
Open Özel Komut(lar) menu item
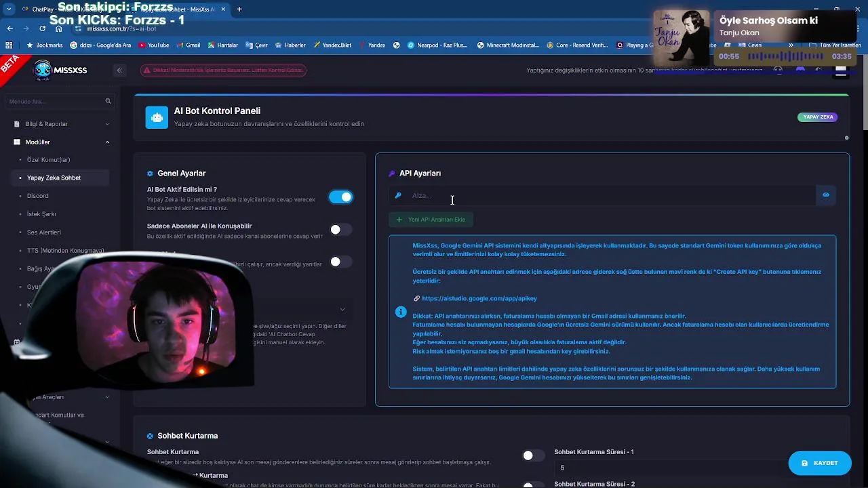[x=48, y=160]
